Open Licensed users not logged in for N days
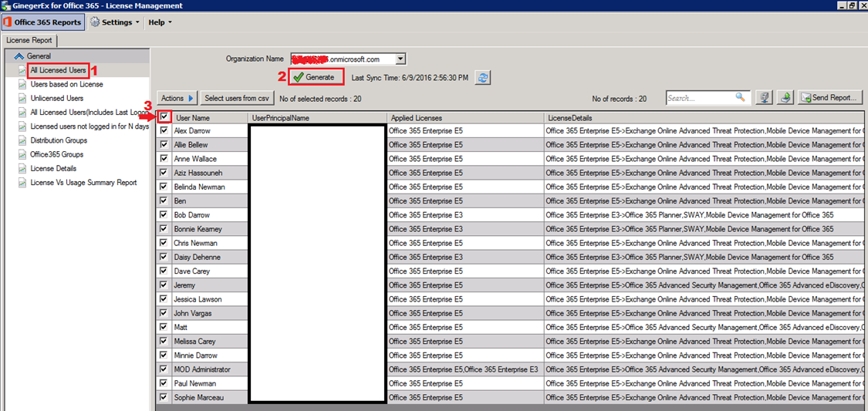 (90, 126)
